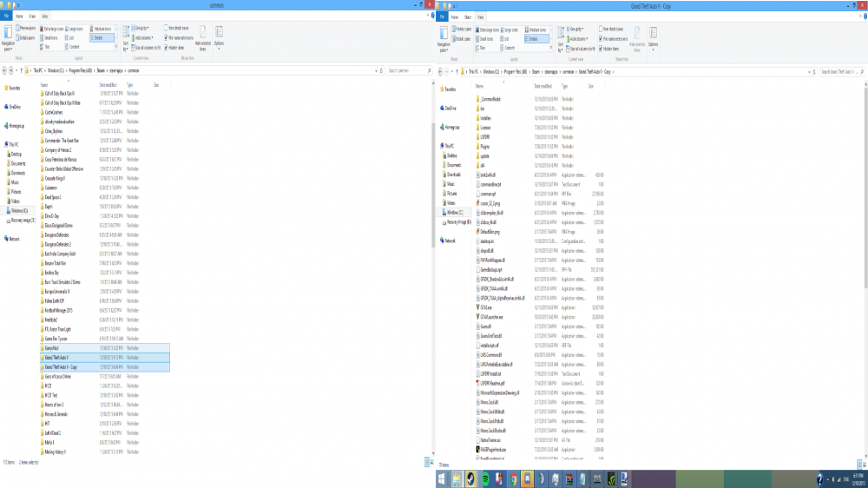
Task: Open Share tab in common window
Action: (32, 16)
